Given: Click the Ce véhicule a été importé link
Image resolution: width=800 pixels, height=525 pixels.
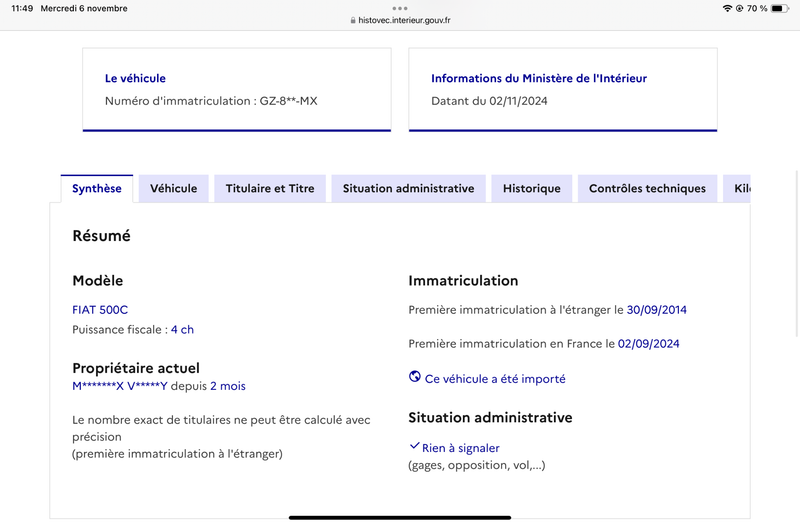Looking at the screenshot, I should (x=495, y=379).
